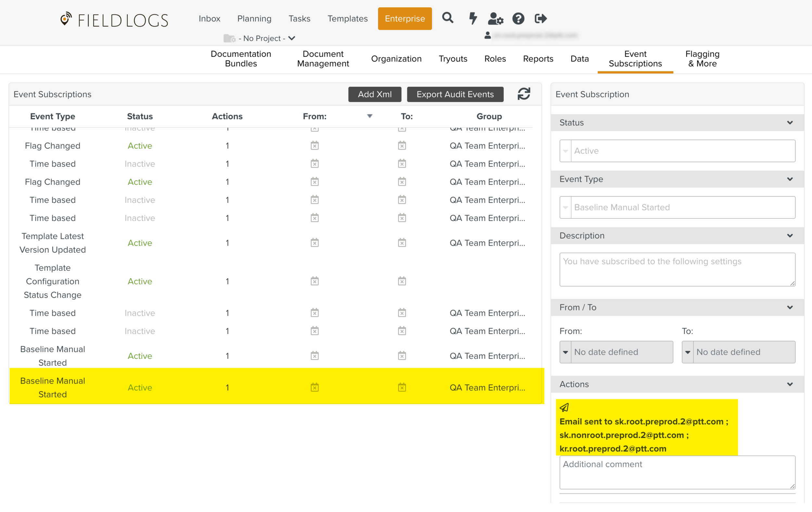Open the search magnifier icon
This screenshot has height=512, width=812.
tap(448, 18)
